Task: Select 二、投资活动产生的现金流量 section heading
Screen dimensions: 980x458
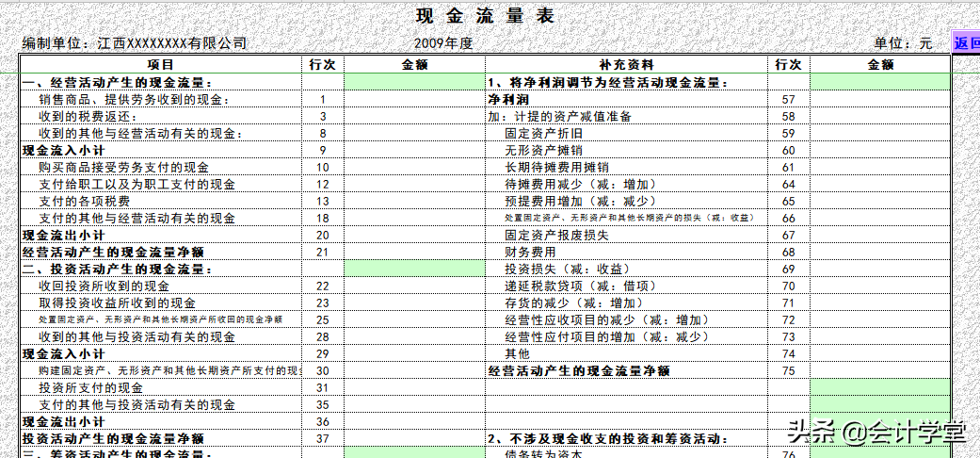Action: click(x=117, y=269)
